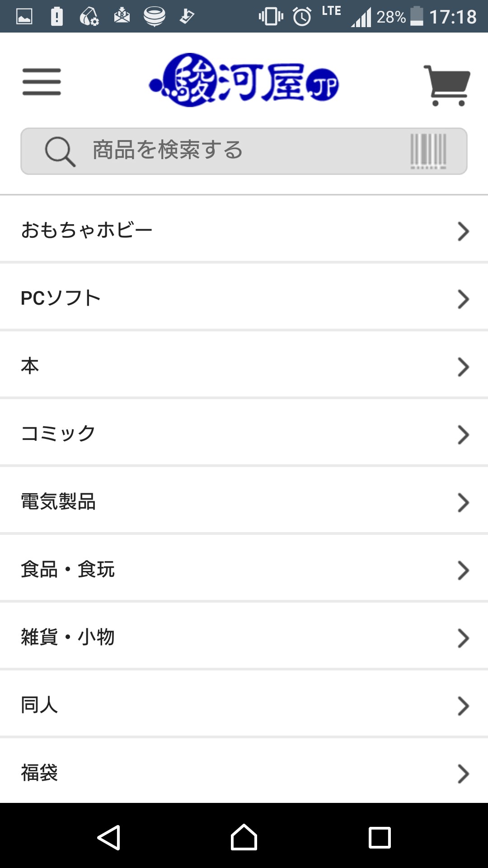Open the shopping cart
Viewport: 488px width, 868px height.
coord(447,85)
